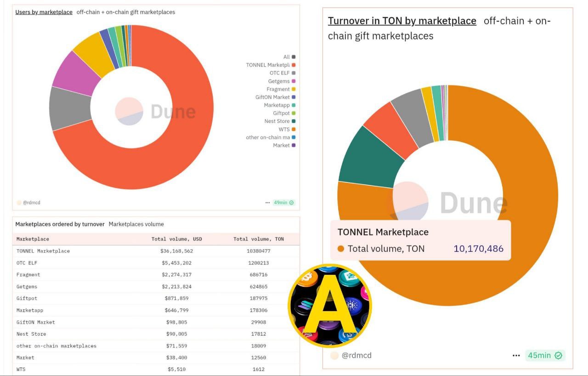Click the Marketapp table row name
588x376 pixels.
click(x=30, y=310)
